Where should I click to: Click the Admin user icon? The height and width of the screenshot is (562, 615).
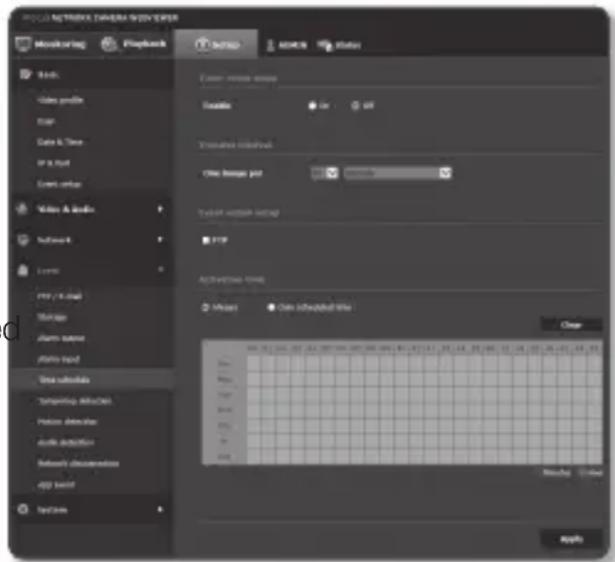(270, 45)
